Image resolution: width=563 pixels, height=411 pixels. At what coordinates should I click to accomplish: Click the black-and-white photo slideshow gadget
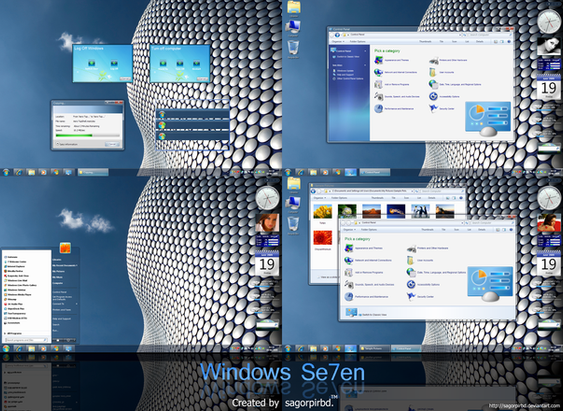point(549,46)
